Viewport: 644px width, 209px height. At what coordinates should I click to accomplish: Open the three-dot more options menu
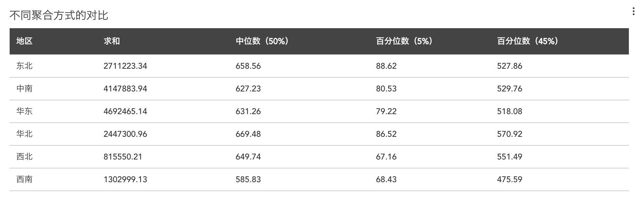633,12
